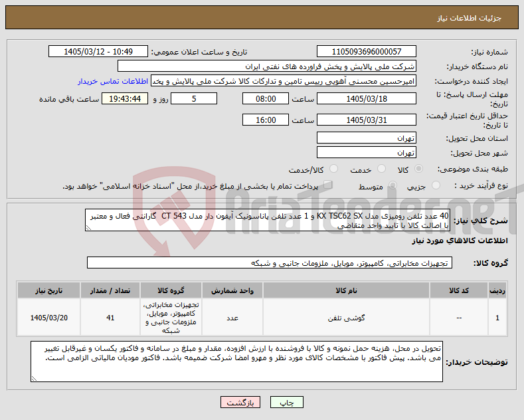Toggle the treasury bond payment checkbox
Viewport: 524px width, 420px height.
click(327, 185)
